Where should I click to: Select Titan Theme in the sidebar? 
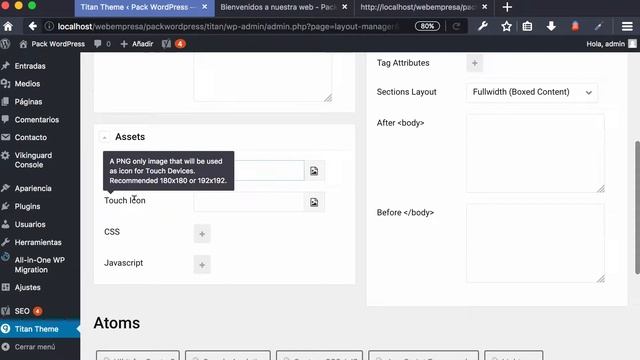pos(36,329)
